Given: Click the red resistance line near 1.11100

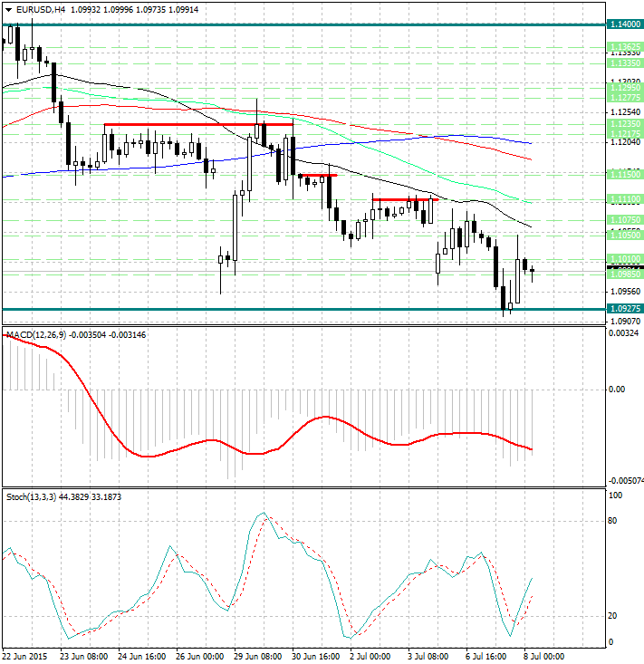Looking at the screenshot, I should pyautogui.click(x=405, y=199).
